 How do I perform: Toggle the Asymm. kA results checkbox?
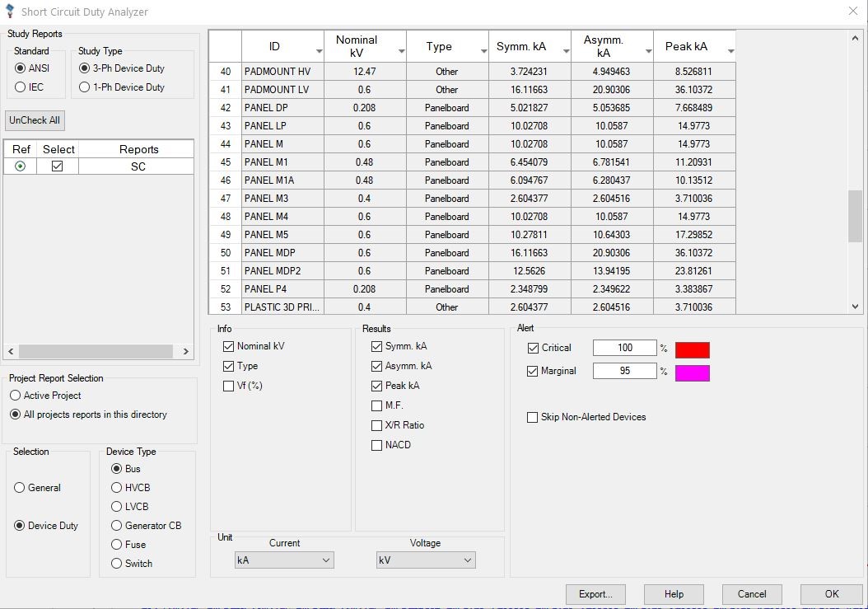(376, 366)
